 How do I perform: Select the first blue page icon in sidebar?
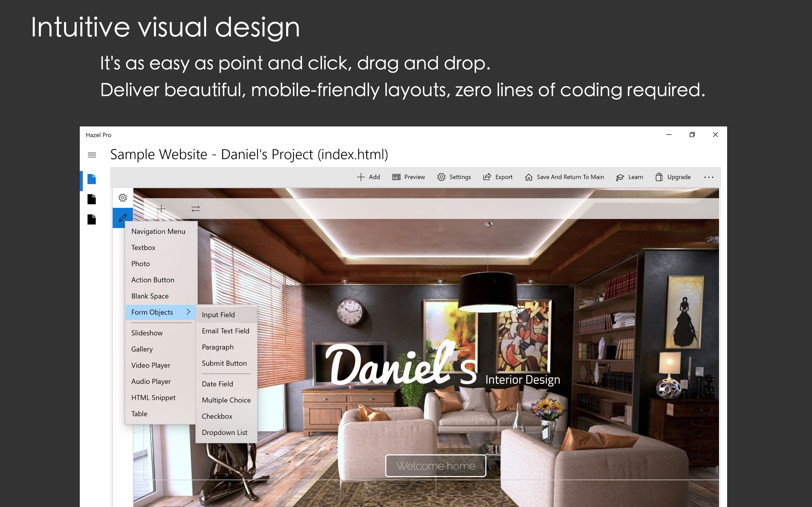pos(92,179)
